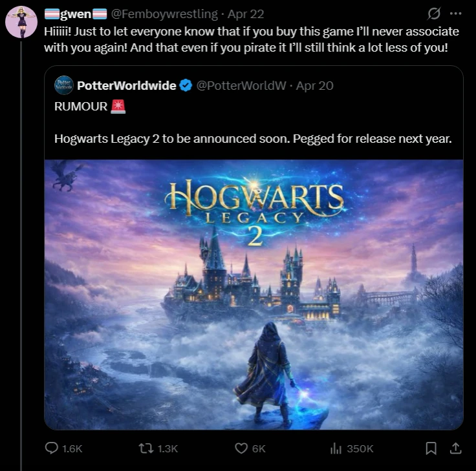This screenshot has height=471, width=476.
Task: Click the Apr 20 quoted timestamp
Action: [x=315, y=85]
